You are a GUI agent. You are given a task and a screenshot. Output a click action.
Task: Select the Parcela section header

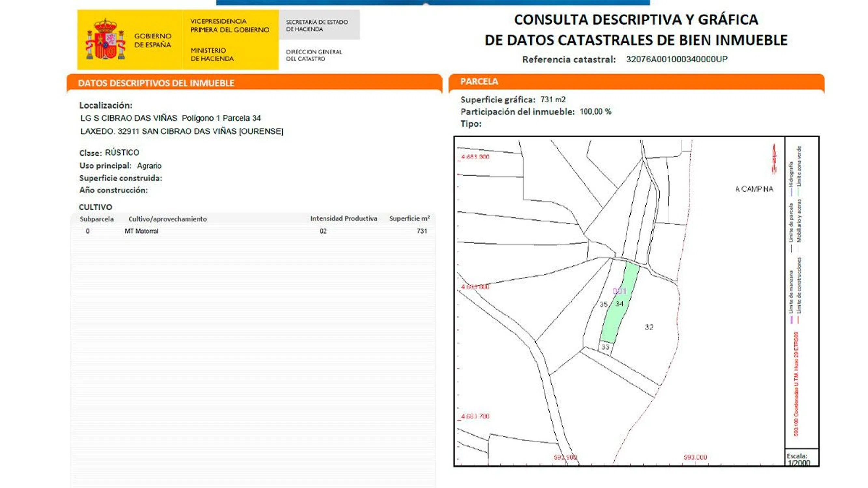pos(479,82)
